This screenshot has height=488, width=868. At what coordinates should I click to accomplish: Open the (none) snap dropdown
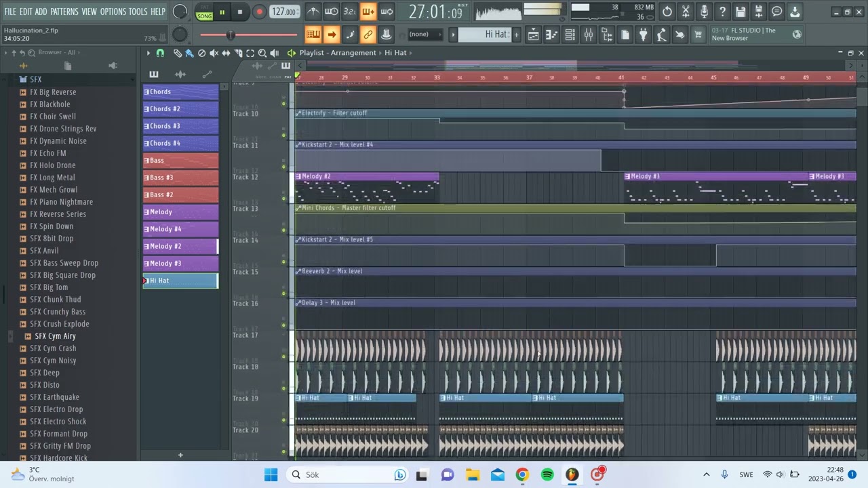point(425,35)
